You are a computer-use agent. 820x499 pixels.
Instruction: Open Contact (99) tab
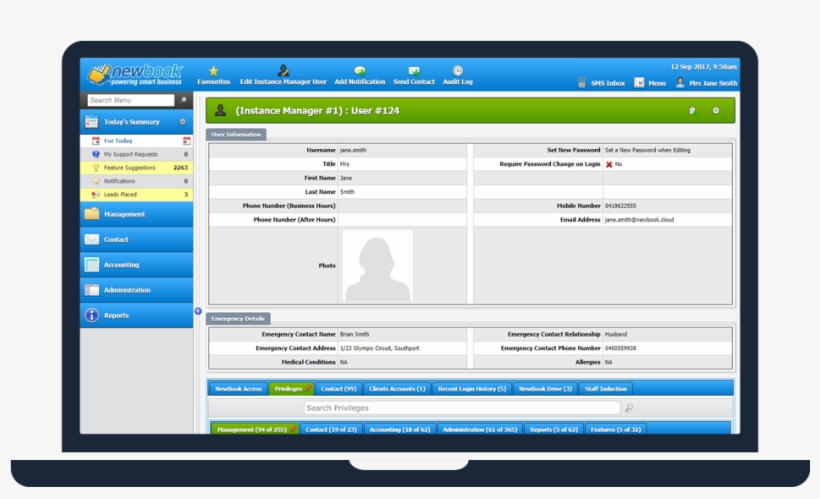click(338, 389)
